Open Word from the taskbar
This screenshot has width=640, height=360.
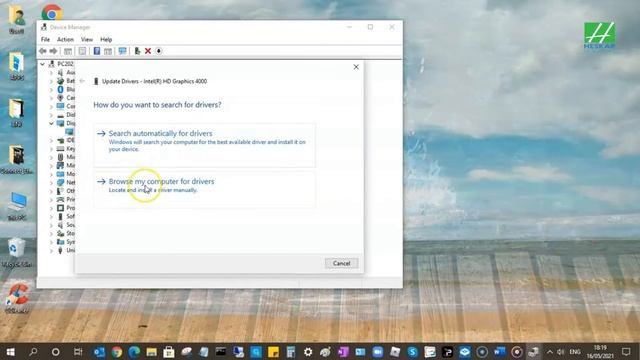[499, 352]
